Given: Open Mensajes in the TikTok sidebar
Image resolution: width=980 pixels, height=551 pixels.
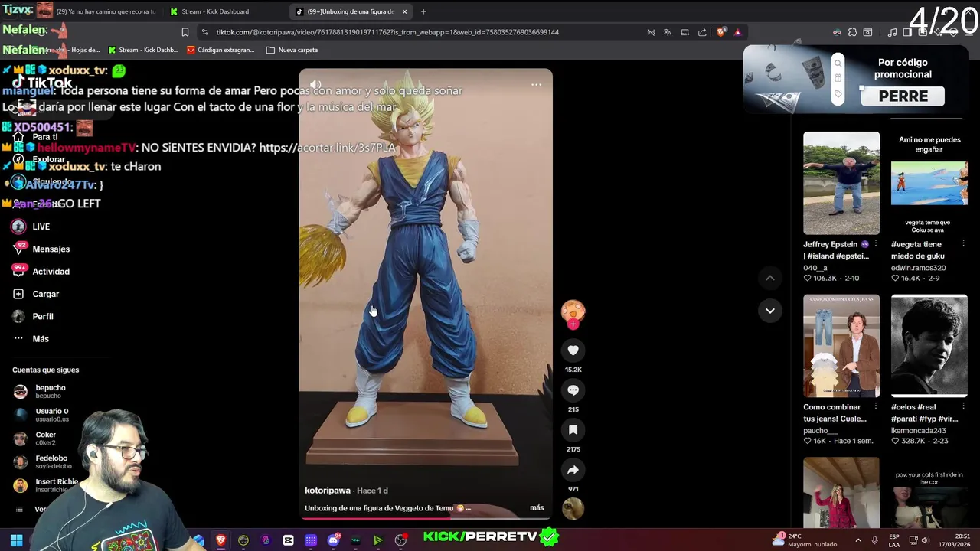Looking at the screenshot, I should click(41, 249).
